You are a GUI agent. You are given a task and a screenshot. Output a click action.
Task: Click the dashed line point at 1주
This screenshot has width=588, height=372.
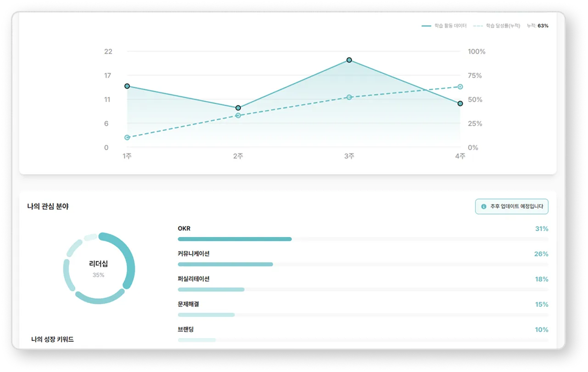tap(127, 137)
